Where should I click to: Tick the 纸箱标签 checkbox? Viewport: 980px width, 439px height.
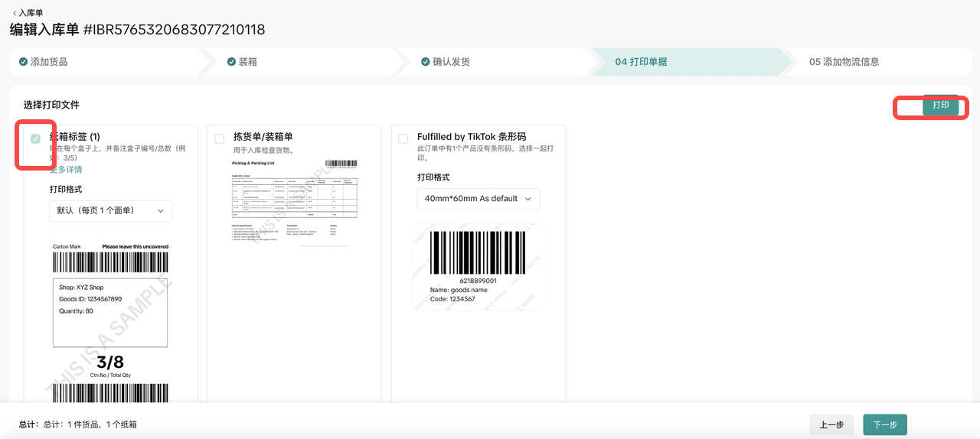[x=35, y=138]
